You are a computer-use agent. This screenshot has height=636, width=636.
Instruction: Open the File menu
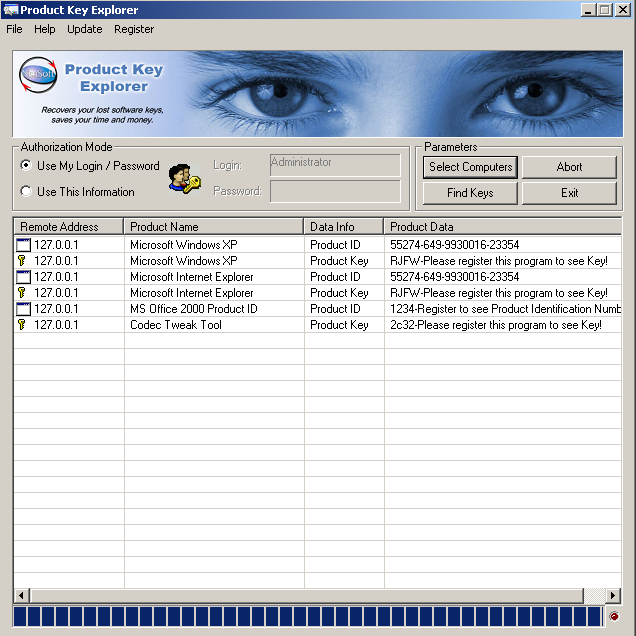tap(14, 29)
